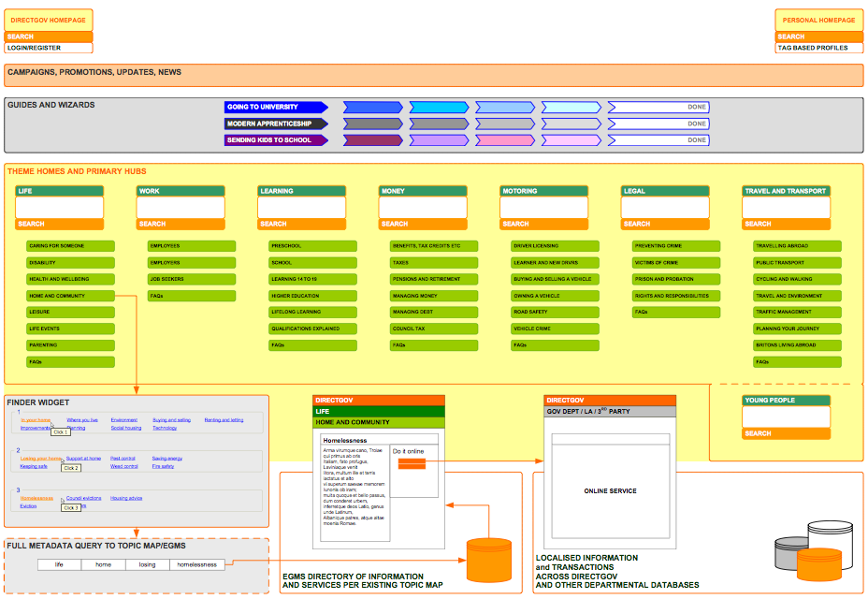Open the Losing your home link in Finder Widget

(39, 459)
